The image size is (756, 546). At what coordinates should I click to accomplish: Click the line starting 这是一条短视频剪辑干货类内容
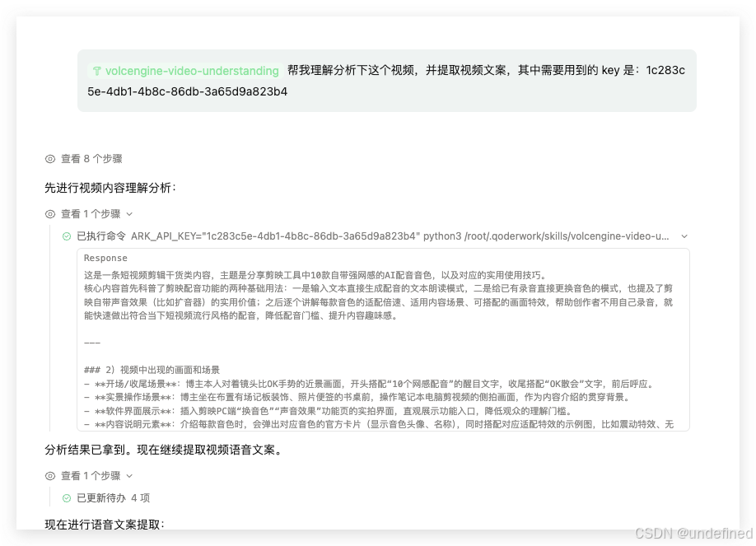tap(315, 275)
